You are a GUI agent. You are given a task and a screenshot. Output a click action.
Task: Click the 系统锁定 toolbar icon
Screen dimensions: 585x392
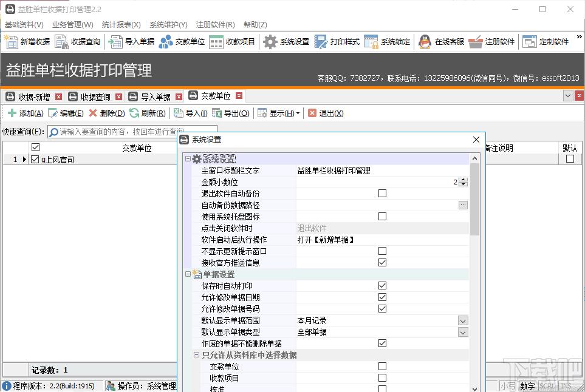(x=371, y=41)
